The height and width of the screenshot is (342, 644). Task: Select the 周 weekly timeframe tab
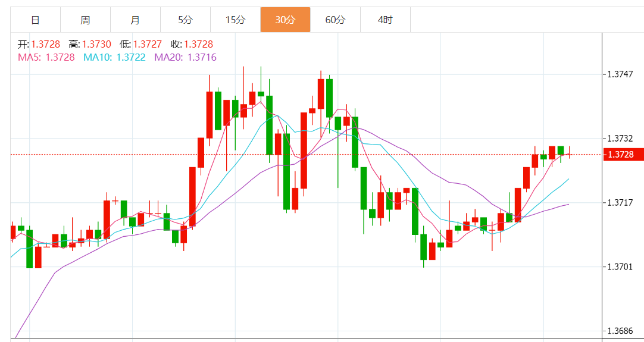click(85, 20)
